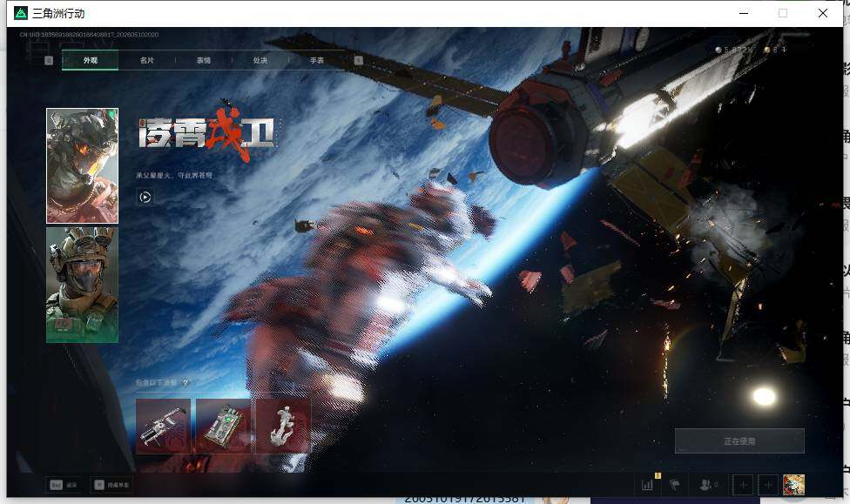Open the player avatar in the bottom corner
Image resolution: width=850 pixels, height=504 pixels.
[x=793, y=485]
